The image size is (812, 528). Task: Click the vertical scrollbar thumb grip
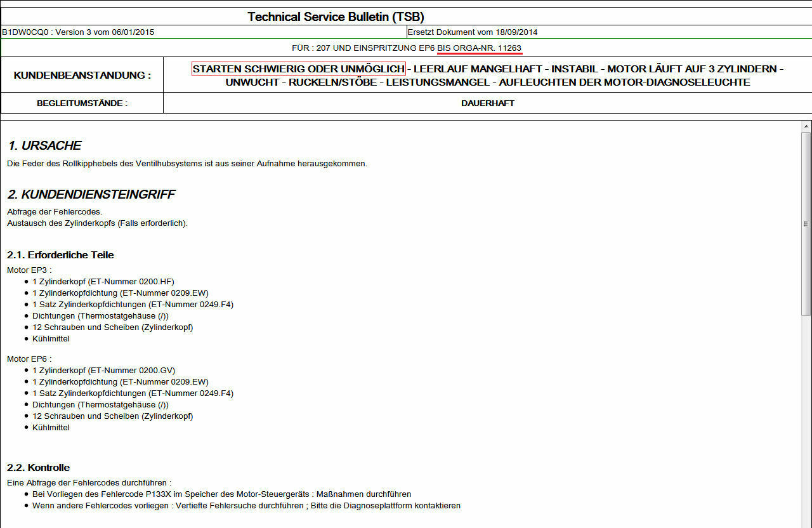pos(806,223)
